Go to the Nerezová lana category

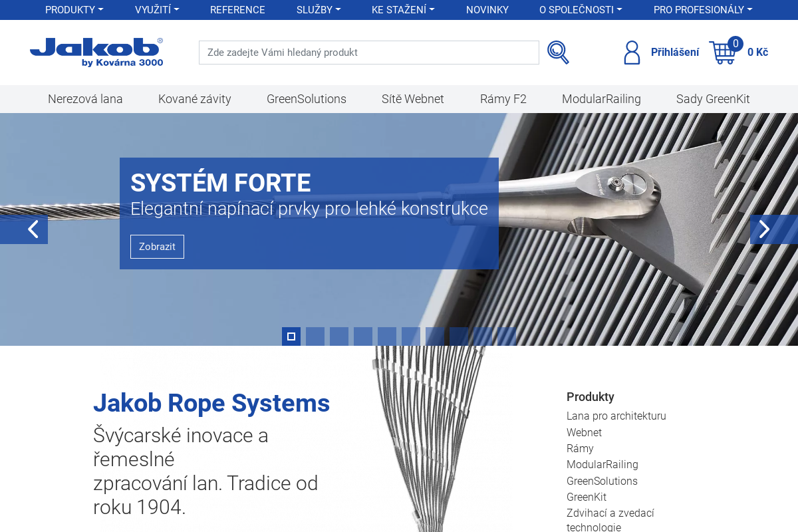point(85,99)
